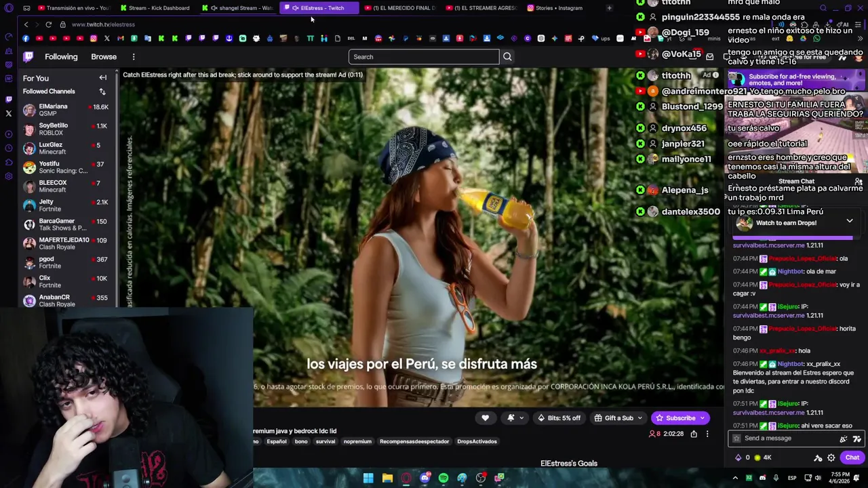This screenshot has height=488, width=868.
Task: Open AnabanCR channel in the sidebar
Action: (66, 300)
